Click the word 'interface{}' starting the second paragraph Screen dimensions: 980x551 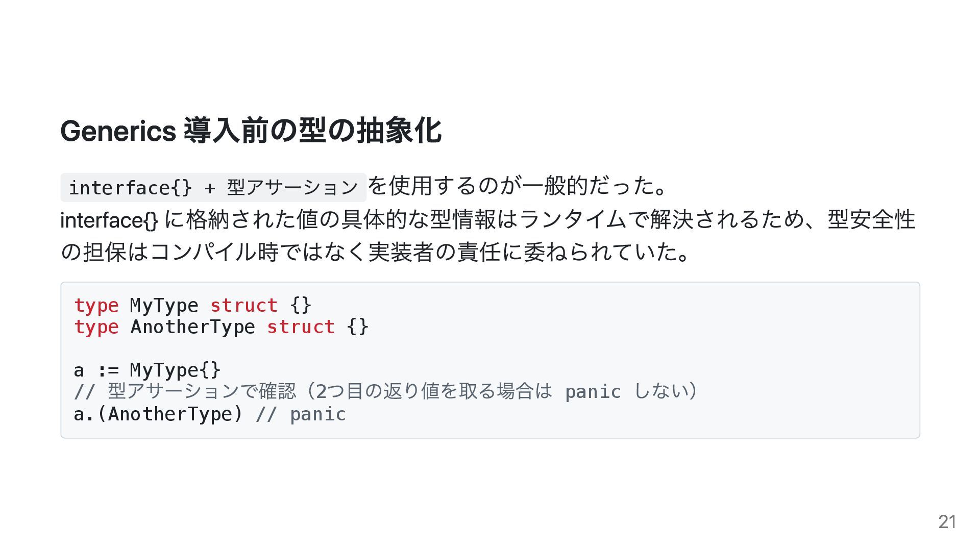pyautogui.click(x=109, y=220)
